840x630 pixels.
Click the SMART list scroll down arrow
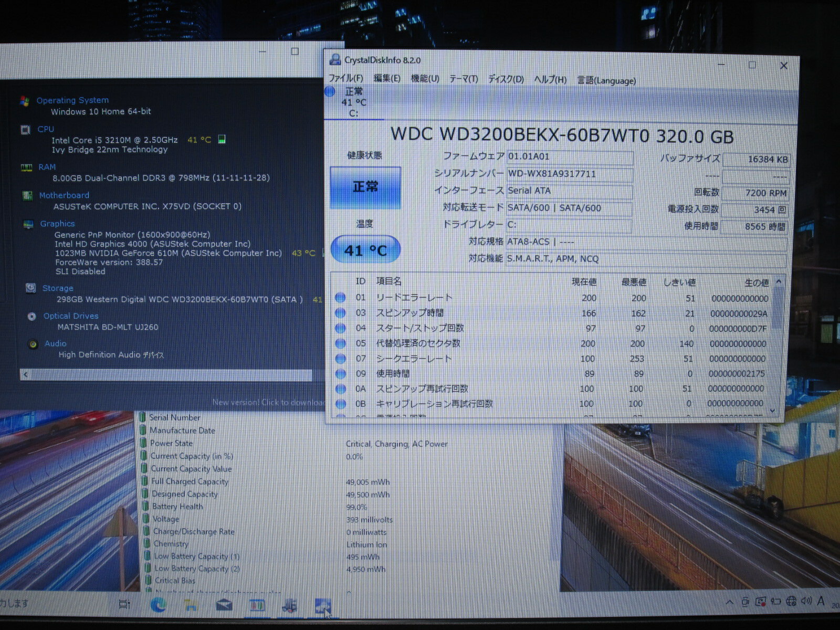pos(772,411)
